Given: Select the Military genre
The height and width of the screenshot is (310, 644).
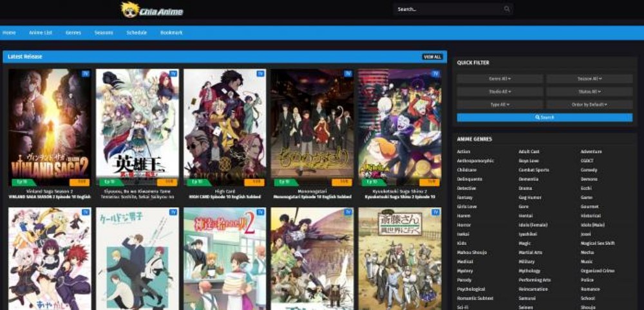Looking at the screenshot, I should pos(527,262).
